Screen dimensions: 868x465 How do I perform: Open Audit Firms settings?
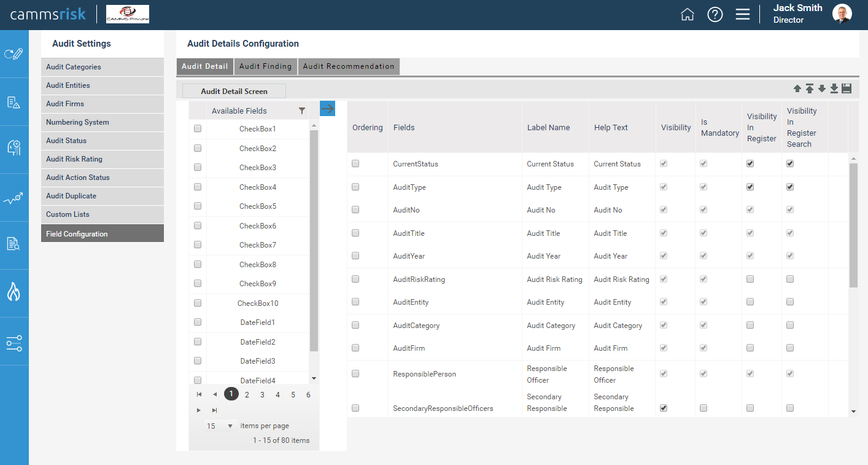[x=103, y=104]
